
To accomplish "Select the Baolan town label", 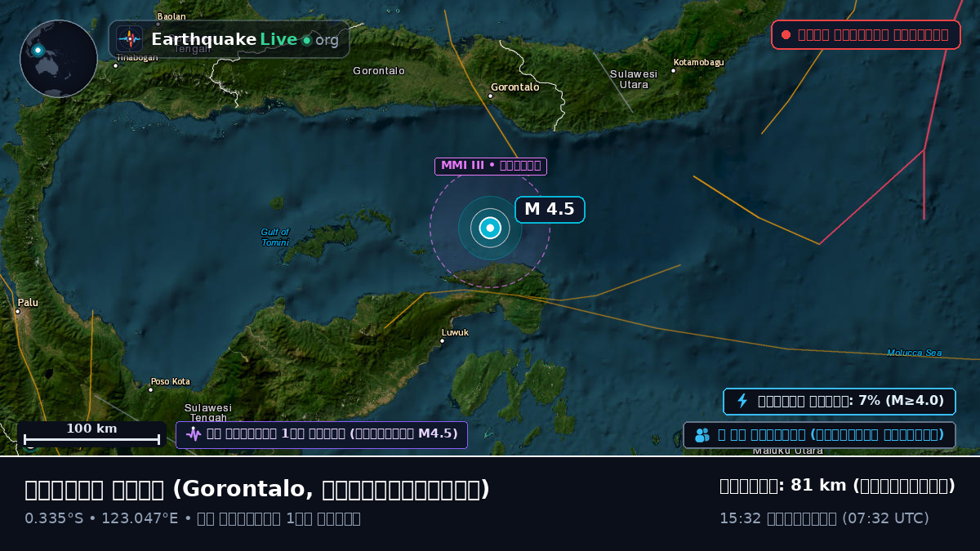I will tap(171, 16).
